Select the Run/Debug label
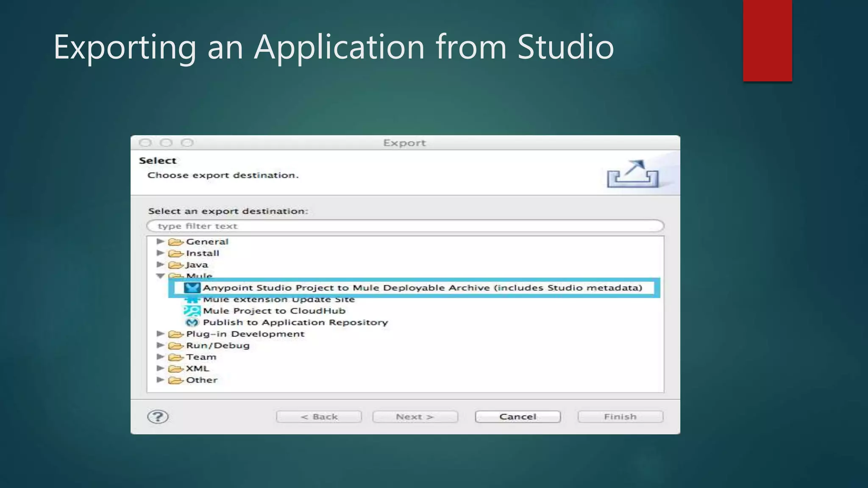 (218, 346)
